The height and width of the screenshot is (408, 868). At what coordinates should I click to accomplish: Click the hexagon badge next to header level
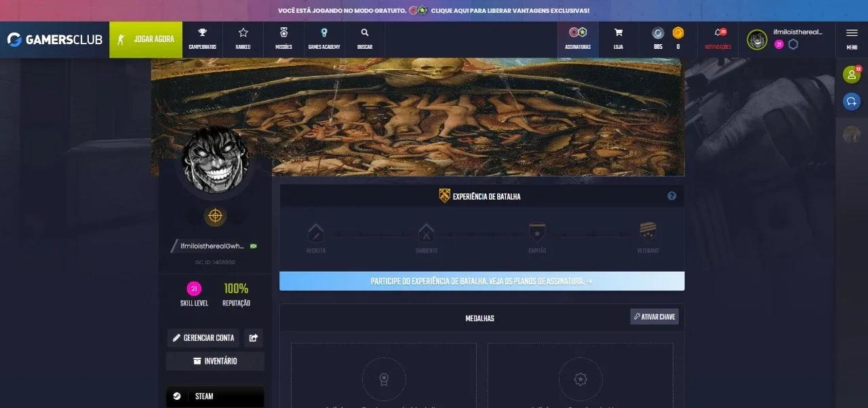(793, 44)
